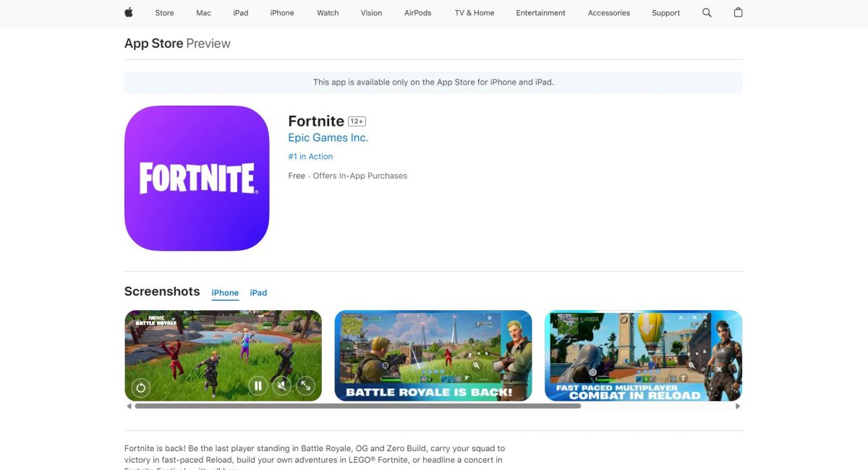
Task: Click the 12+ age rating badge
Action: pos(357,121)
